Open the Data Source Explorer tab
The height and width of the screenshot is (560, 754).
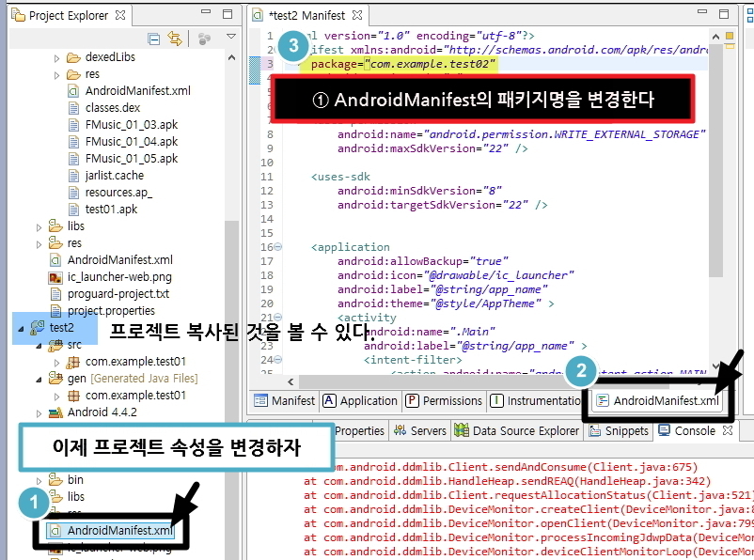click(517, 430)
